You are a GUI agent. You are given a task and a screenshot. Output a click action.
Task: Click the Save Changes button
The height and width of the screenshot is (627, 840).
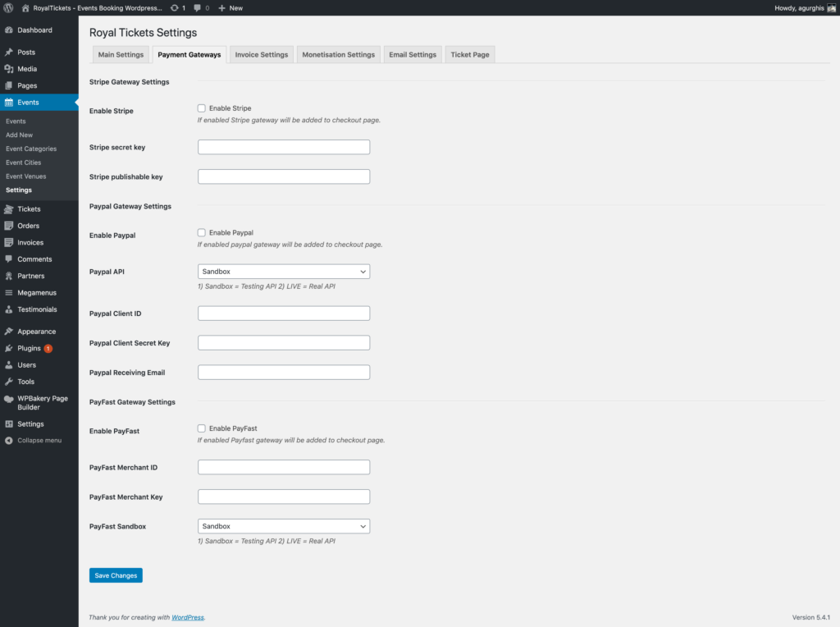tap(116, 575)
